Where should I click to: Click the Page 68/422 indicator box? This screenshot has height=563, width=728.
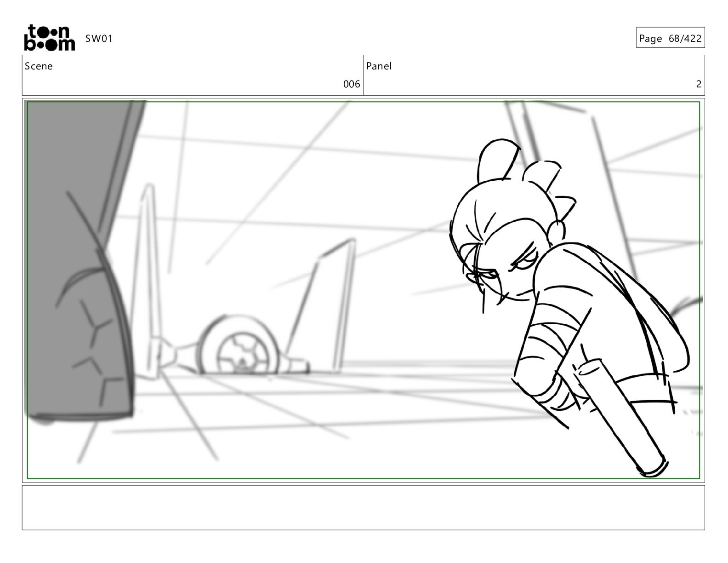(670, 38)
